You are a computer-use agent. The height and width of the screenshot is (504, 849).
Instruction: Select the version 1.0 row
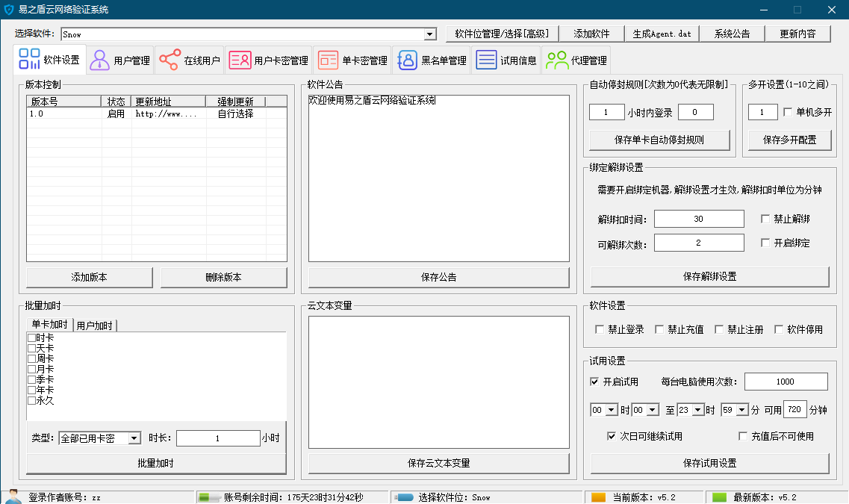click(157, 113)
